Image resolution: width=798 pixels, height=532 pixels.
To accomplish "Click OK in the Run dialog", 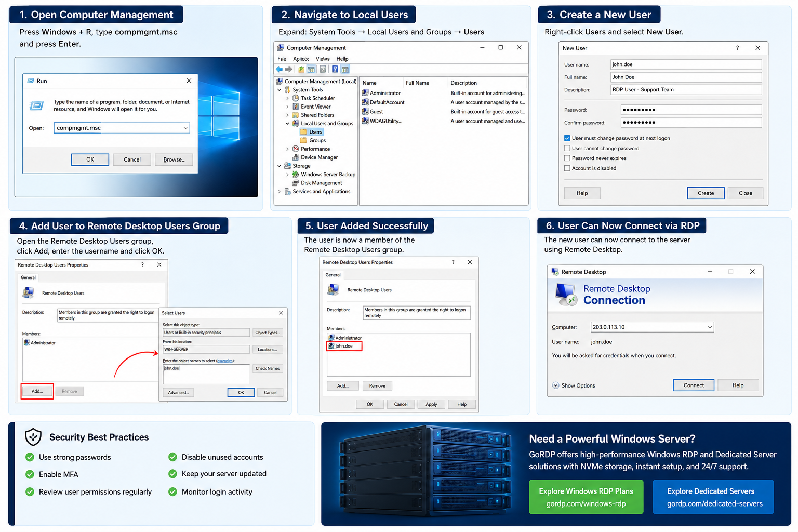I will click(90, 159).
